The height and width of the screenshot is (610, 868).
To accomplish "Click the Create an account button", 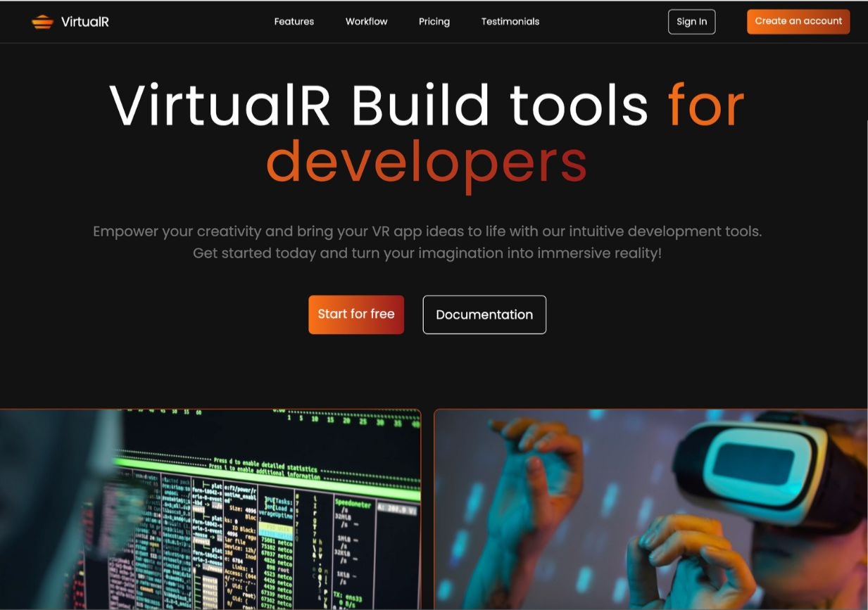I will [x=798, y=22].
